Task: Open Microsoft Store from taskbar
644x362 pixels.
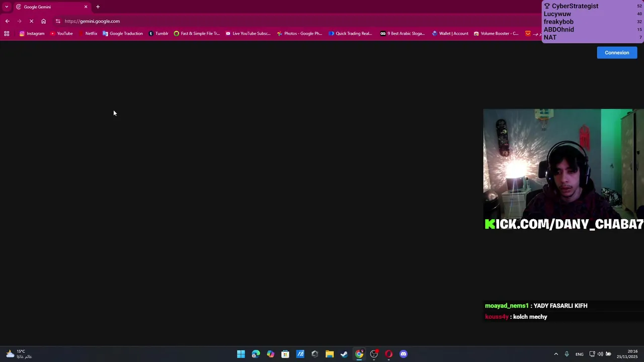Action: pyautogui.click(x=285, y=354)
